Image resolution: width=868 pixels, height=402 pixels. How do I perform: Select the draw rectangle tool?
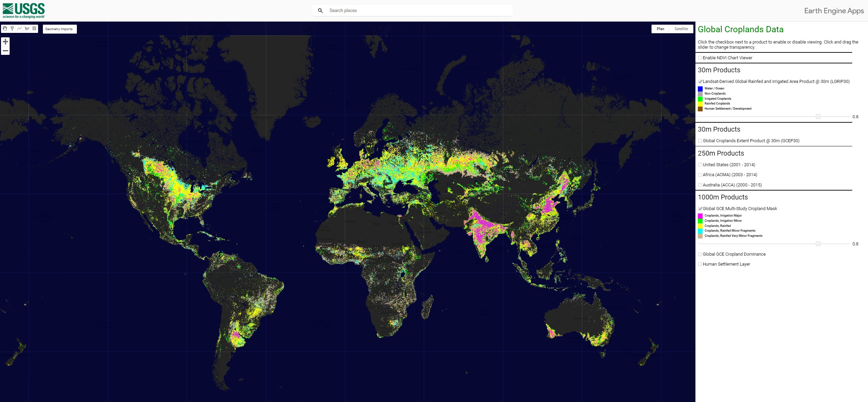34,29
